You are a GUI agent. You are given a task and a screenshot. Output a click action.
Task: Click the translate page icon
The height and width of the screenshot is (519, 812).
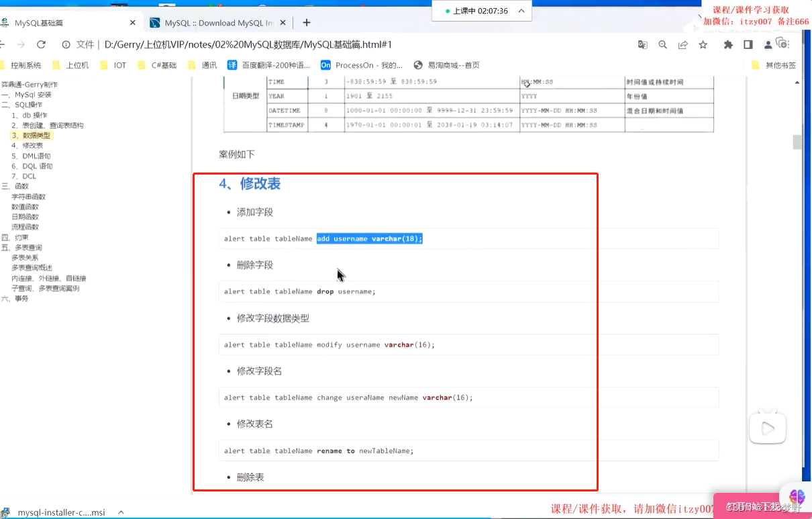click(642, 44)
